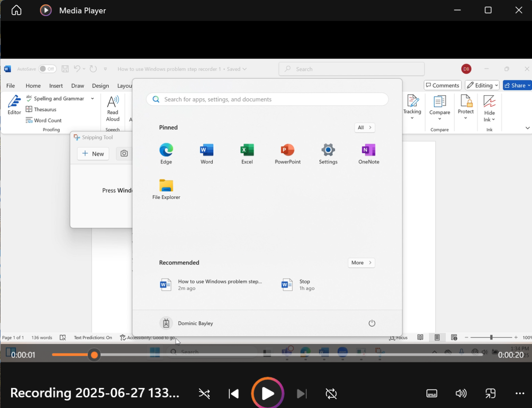532x408 pixels.
Task: Click the Word title bar Search box
Action: (352, 69)
